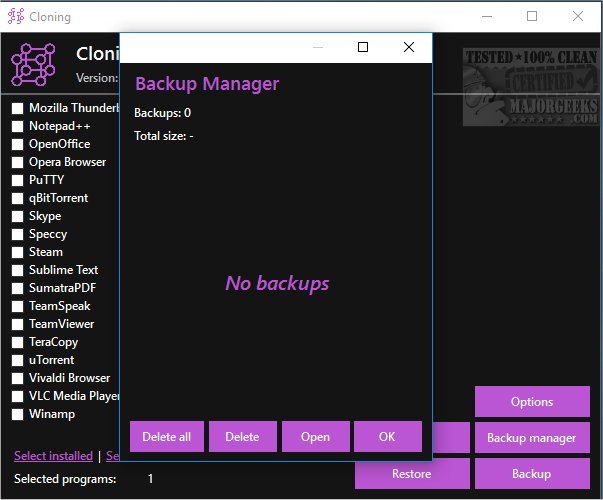The image size is (603, 500).
Task: Check the Sublime Text checkbox
Action: tap(17, 270)
